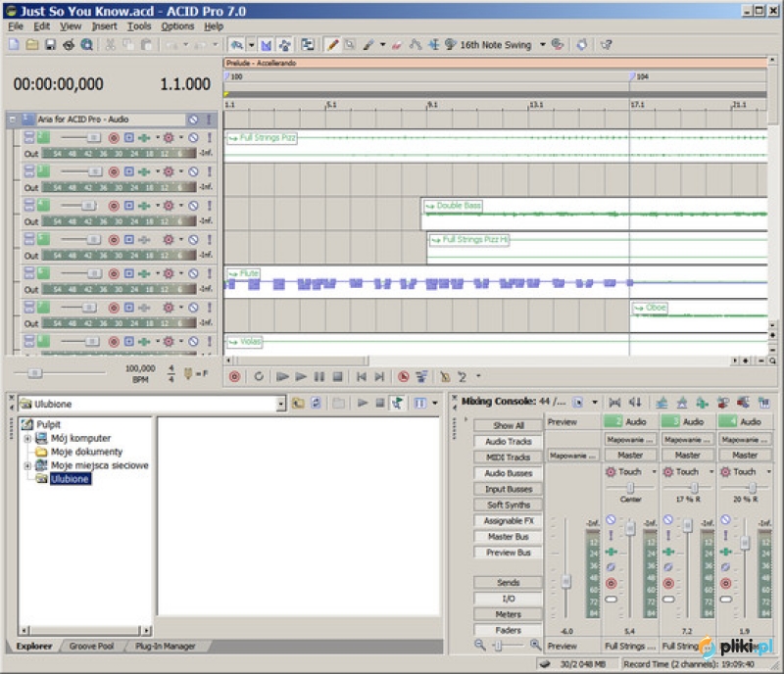This screenshot has height=674, width=784.
Task: Open the Explorer Views dropdown arrow
Action: click(435, 403)
